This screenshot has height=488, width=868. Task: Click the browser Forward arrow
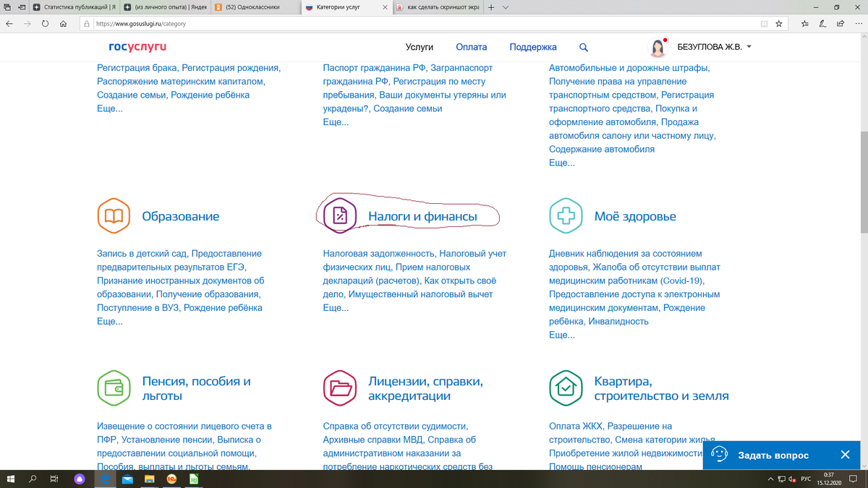(x=27, y=23)
